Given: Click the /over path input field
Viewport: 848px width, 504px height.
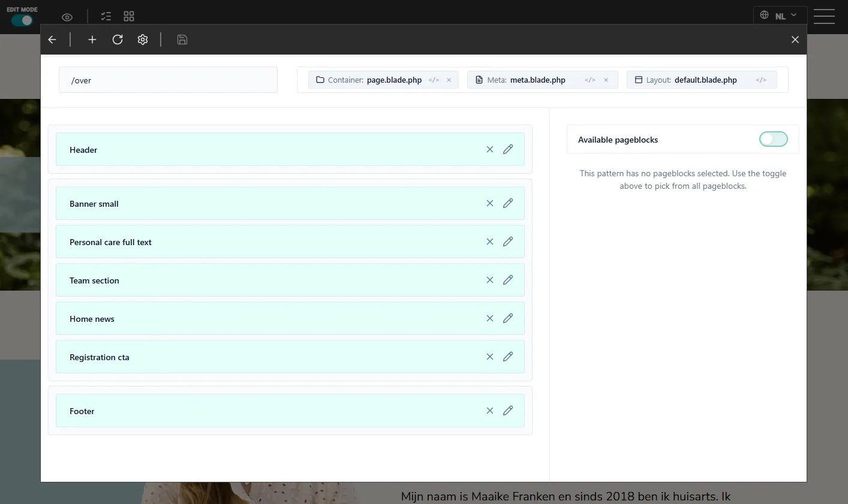Looking at the screenshot, I should [x=168, y=80].
